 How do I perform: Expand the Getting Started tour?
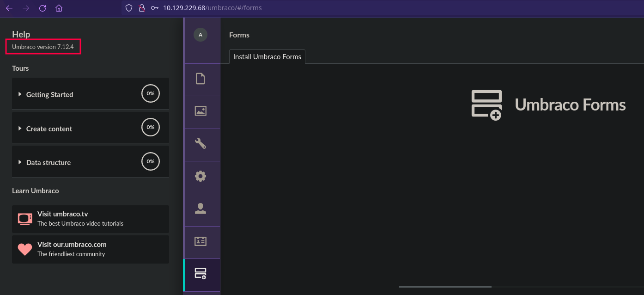tap(49, 94)
